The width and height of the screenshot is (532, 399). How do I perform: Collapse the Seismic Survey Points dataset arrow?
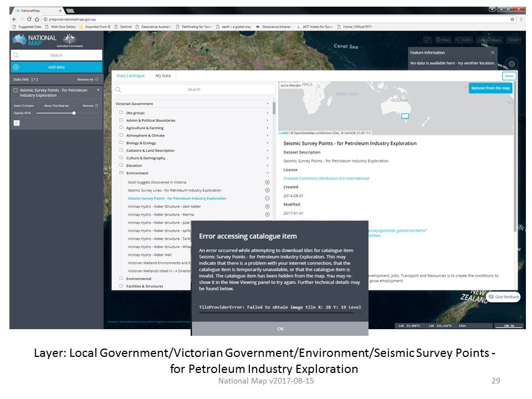(x=98, y=90)
